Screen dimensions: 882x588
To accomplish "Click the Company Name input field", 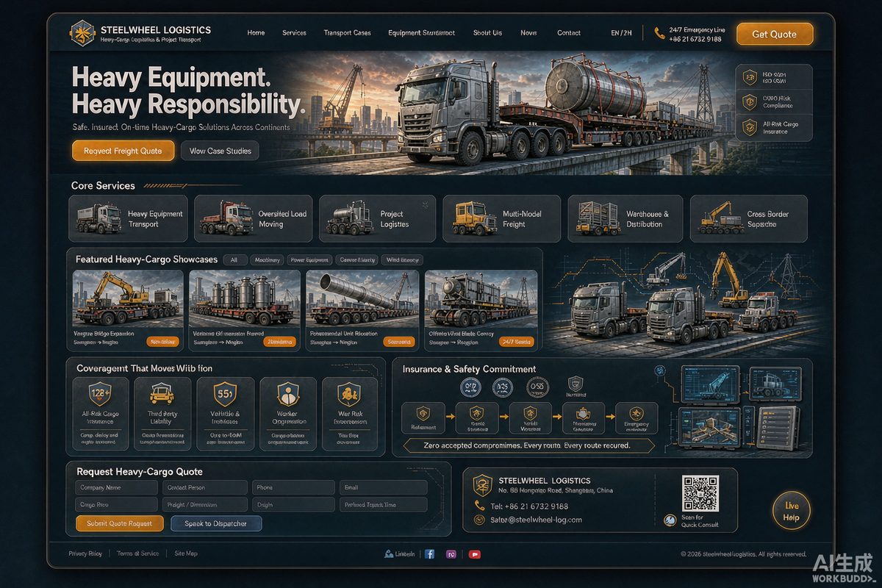I will coord(117,487).
